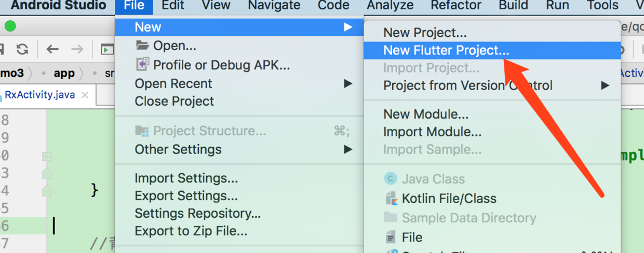
Task: Expand Project from Version Control submenu
Action: click(x=605, y=86)
